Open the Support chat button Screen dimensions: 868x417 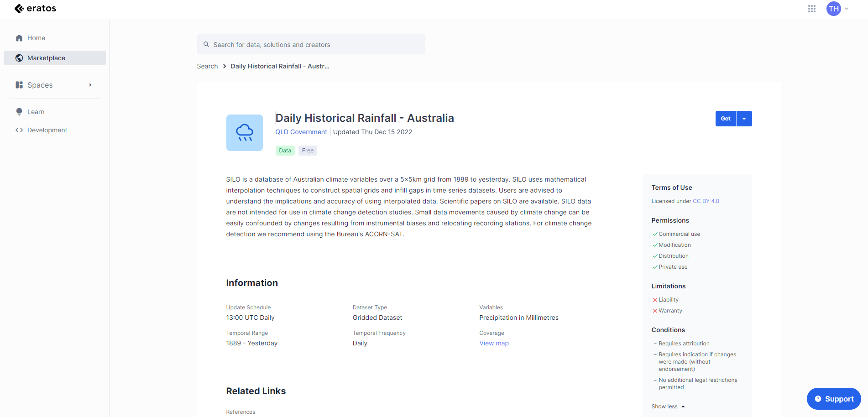point(834,399)
